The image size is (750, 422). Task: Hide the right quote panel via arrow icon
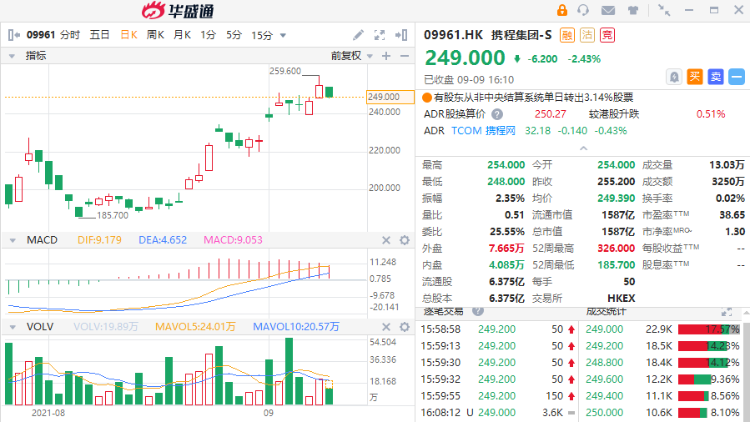coord(401,35)
